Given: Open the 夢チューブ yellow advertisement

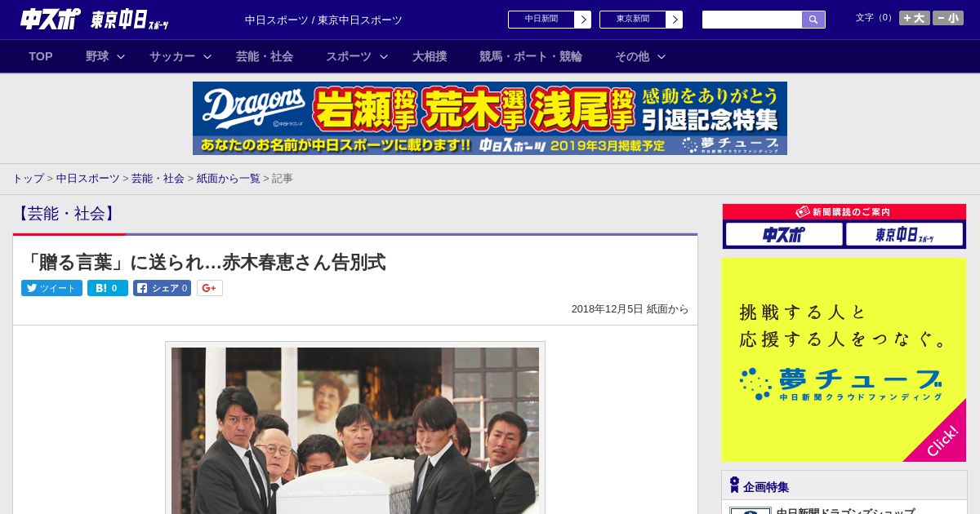Looking at the screenshot, I should click(844, 360).
